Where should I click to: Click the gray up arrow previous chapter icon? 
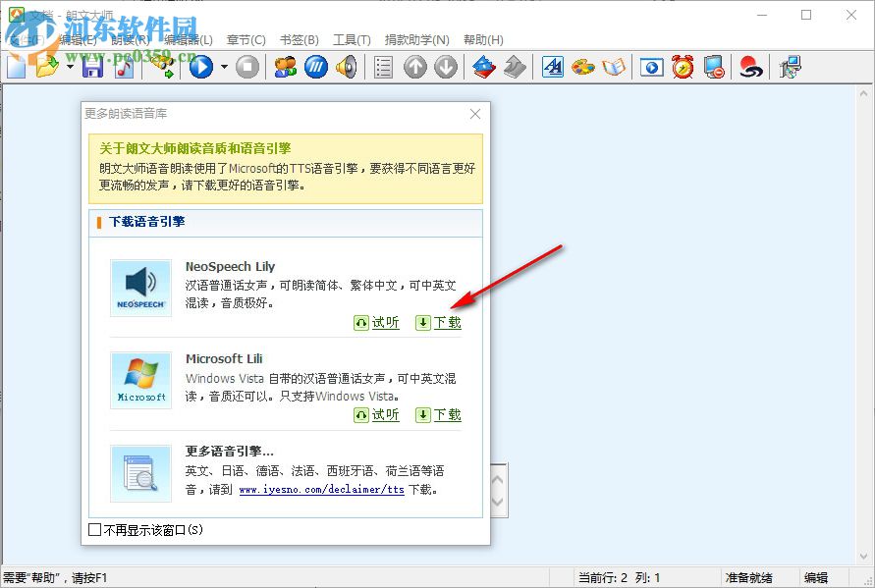click(x=414, y=67)
